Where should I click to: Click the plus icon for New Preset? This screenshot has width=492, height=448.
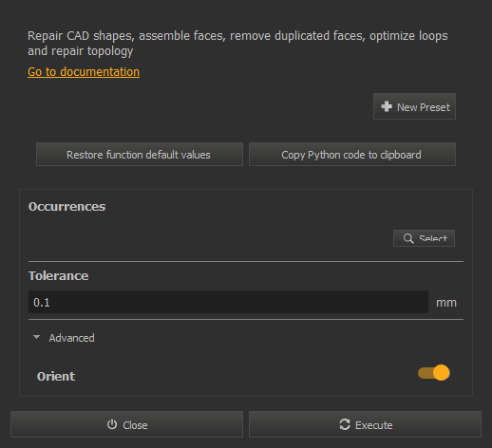pyautogui.click(x=387, y=106)
